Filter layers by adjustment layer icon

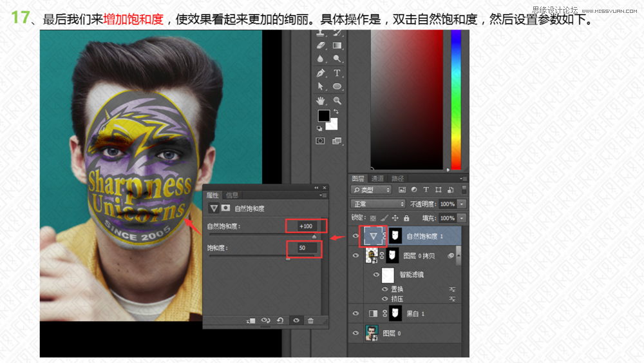coord(414,190)
